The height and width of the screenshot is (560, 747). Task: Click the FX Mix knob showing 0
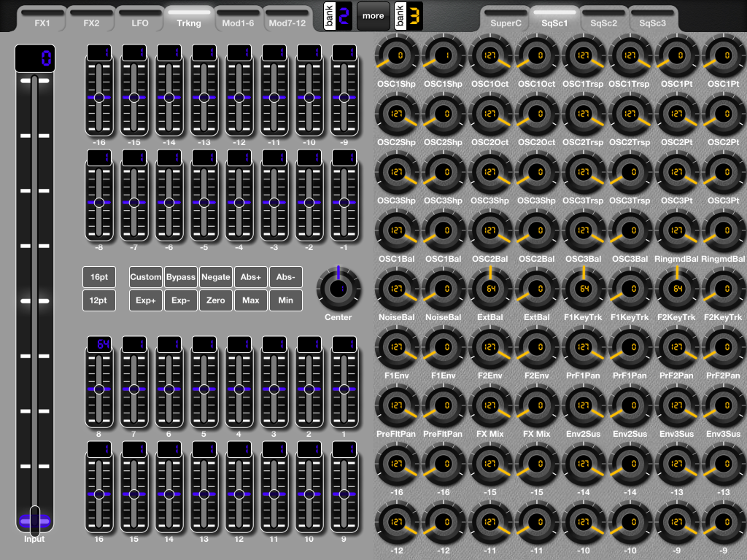tap(536, 405)
